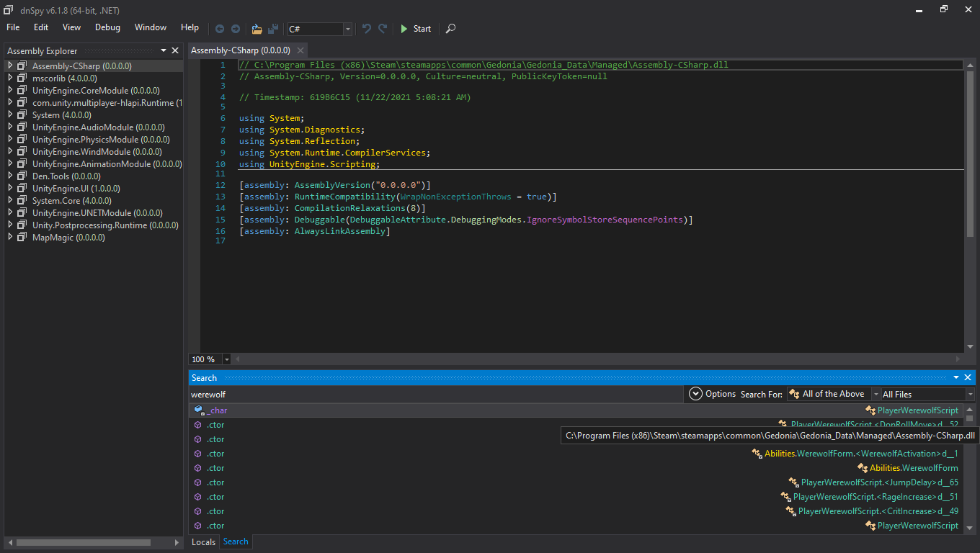
Task: Navigate backward with the left arrow icon
Action: (x=220, y=29)
